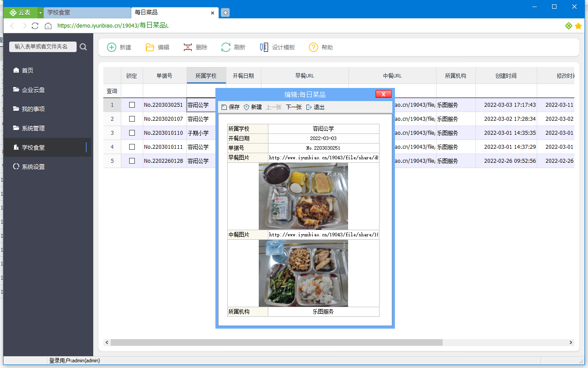Image resolution: width=588 pixels, height=368 pixels.
Task: Tick lock checkbox for No.2203030251
Action: [x=132, y=105]
